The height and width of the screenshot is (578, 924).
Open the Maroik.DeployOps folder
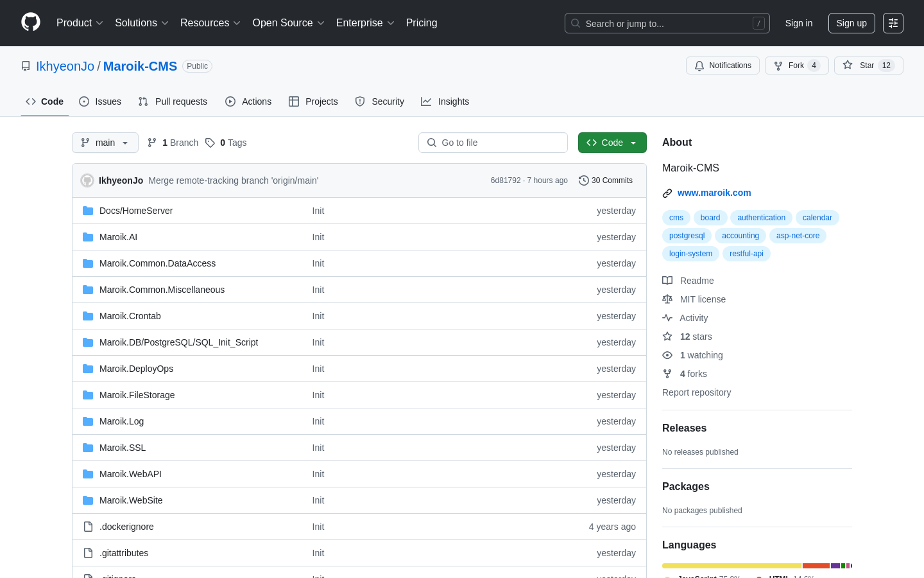136,369
